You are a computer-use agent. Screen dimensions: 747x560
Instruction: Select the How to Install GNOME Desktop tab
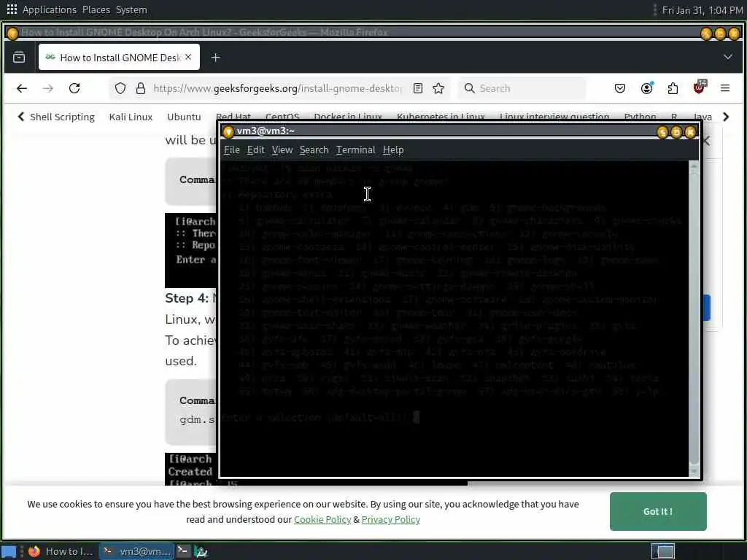pos(119,57)
